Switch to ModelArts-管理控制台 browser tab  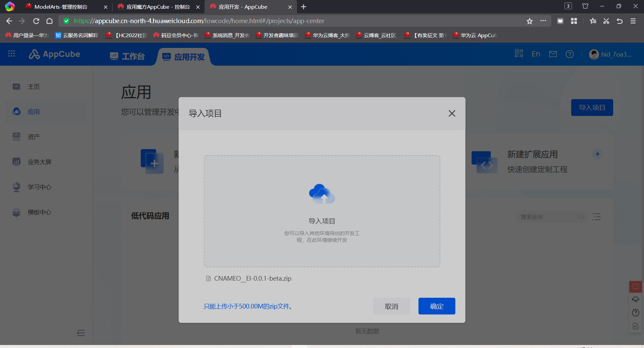click(x=60, y=7)
